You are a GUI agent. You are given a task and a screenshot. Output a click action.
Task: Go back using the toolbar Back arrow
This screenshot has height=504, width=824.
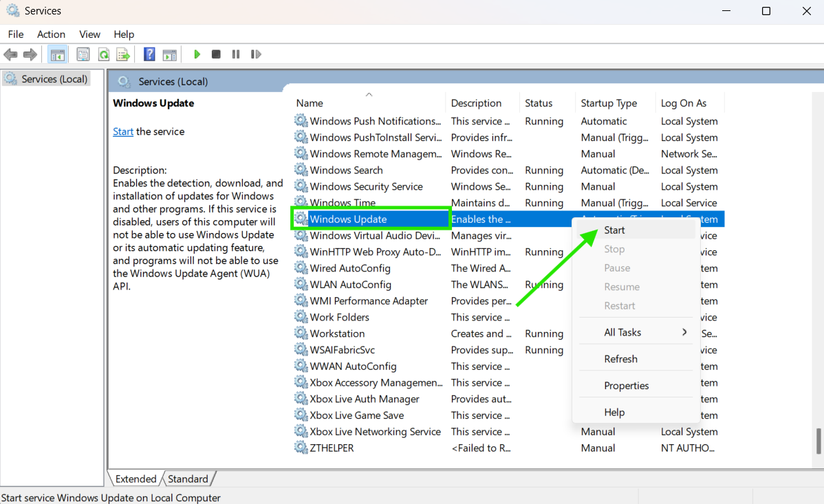click(10, 54)
